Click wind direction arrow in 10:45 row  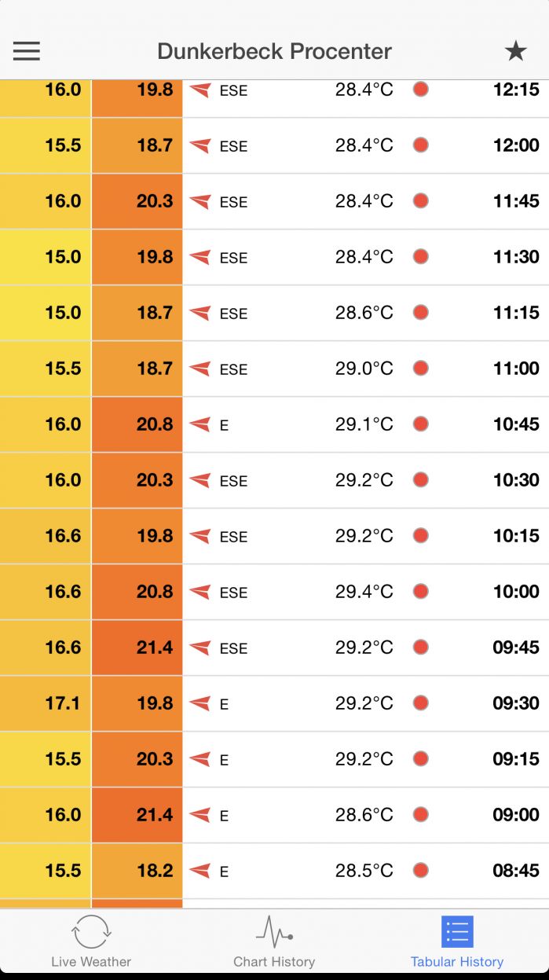200,424
